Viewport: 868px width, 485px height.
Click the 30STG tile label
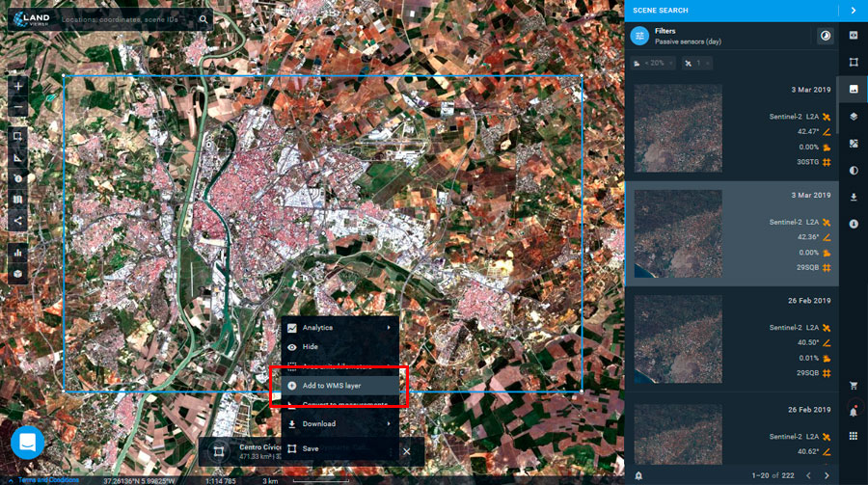[807, 162]
